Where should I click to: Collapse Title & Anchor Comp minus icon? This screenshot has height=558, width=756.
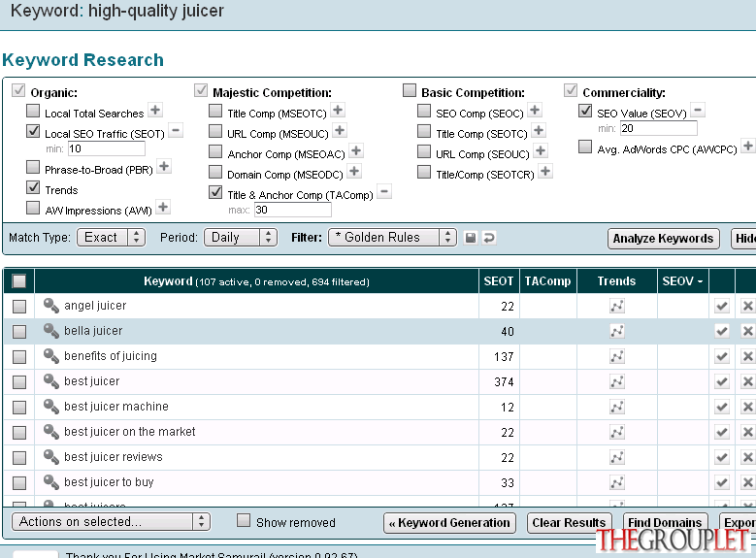coord(384,191)
